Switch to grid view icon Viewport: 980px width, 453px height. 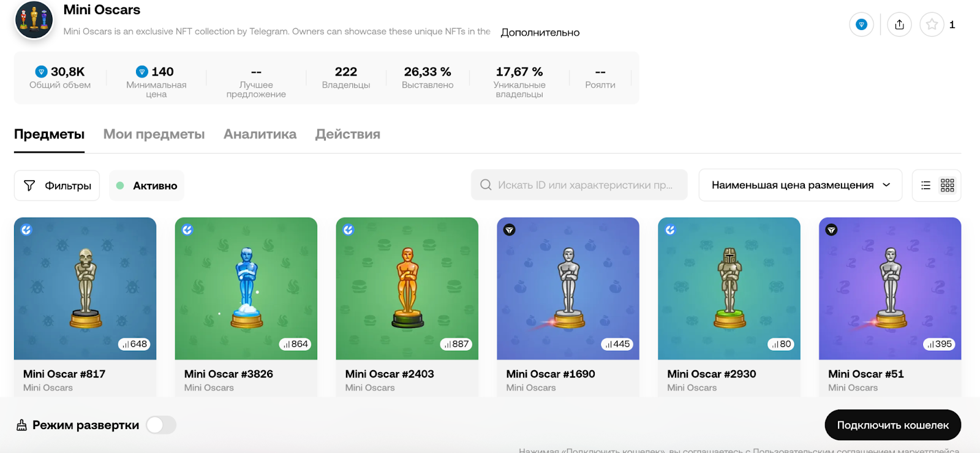948,185
